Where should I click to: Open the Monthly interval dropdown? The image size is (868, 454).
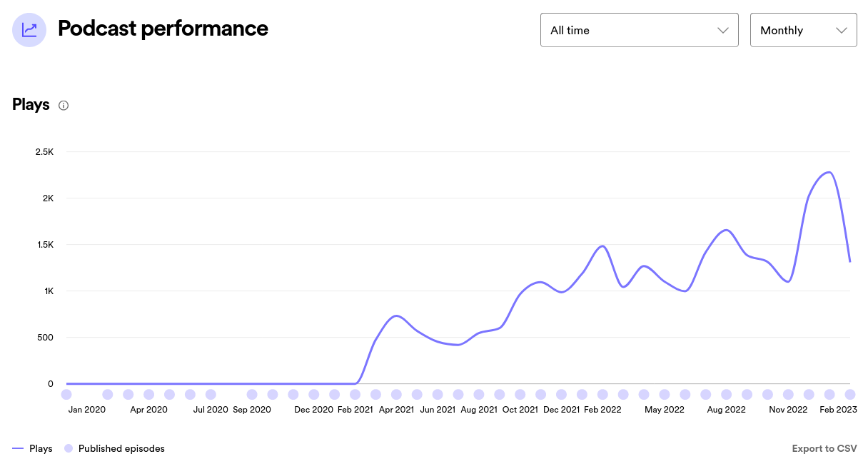[x=802, y=31]
